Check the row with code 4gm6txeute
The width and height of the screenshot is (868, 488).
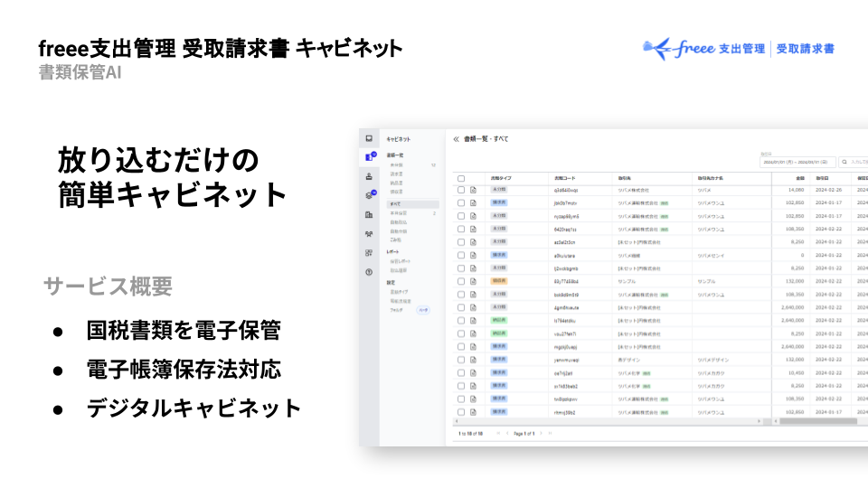point(461,307)
